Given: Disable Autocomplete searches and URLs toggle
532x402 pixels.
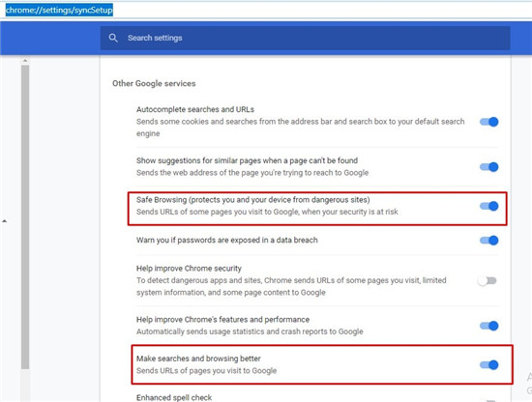Looking at the screenshot, I should (488, 122).
